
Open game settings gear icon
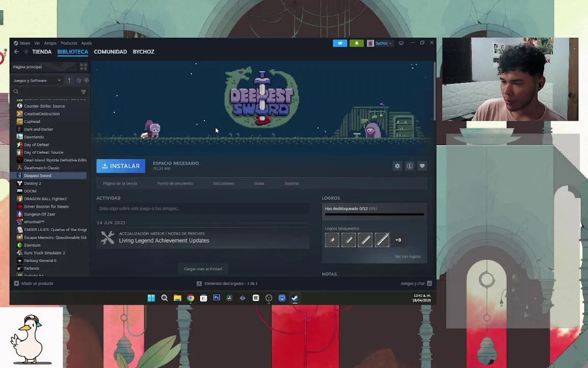click(x=397, y=166)
